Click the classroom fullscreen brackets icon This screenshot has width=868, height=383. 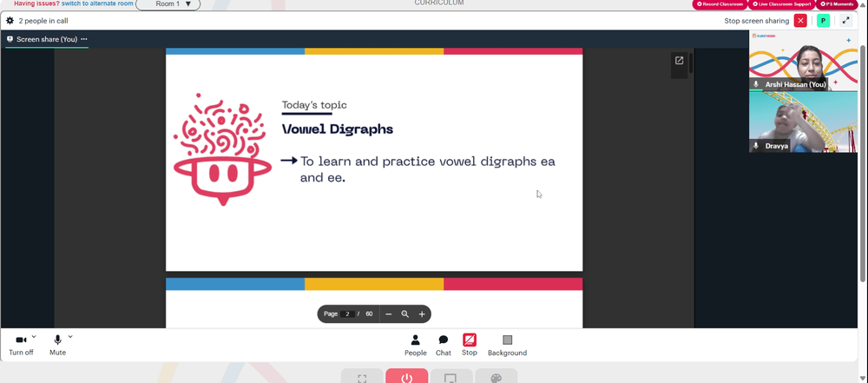click(362, 378)
